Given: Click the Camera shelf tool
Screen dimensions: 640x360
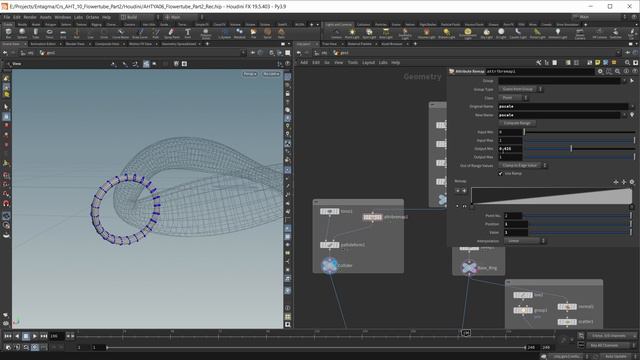Looking at the screenshot, I should 336,33.
